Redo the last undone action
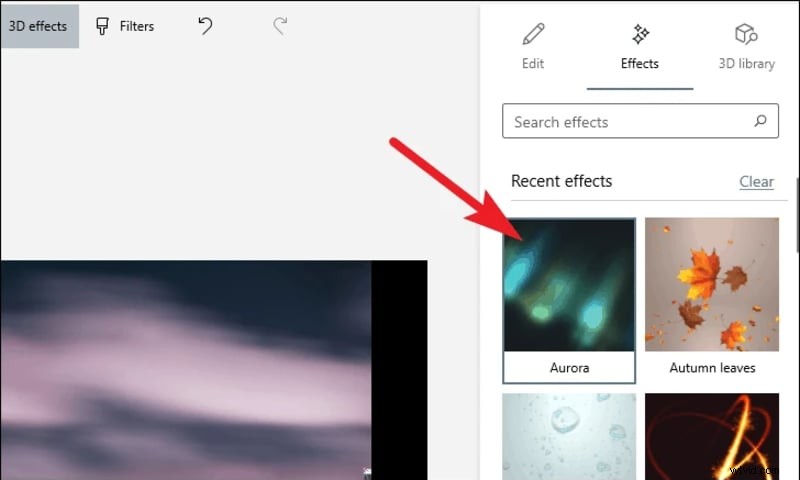Screen dimensions: 800x480 click(x=280, y=26)
